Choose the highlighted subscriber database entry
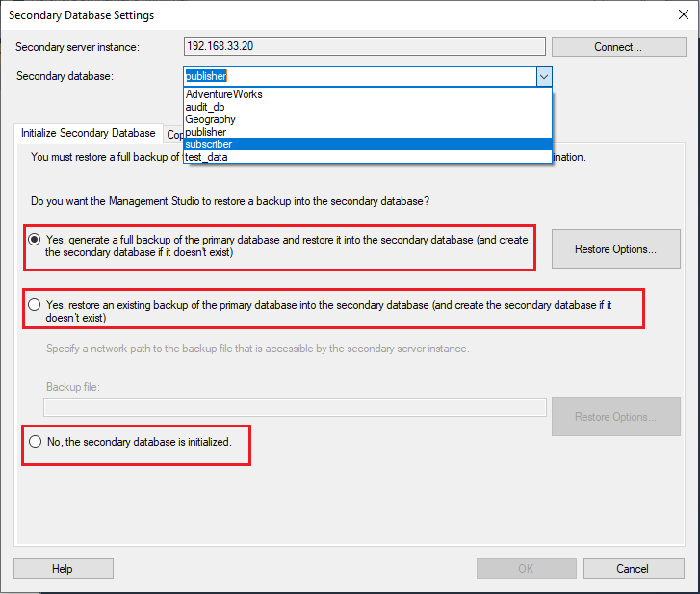The width and height of the screenshot is (700, 594). click(x=209, y=144)
